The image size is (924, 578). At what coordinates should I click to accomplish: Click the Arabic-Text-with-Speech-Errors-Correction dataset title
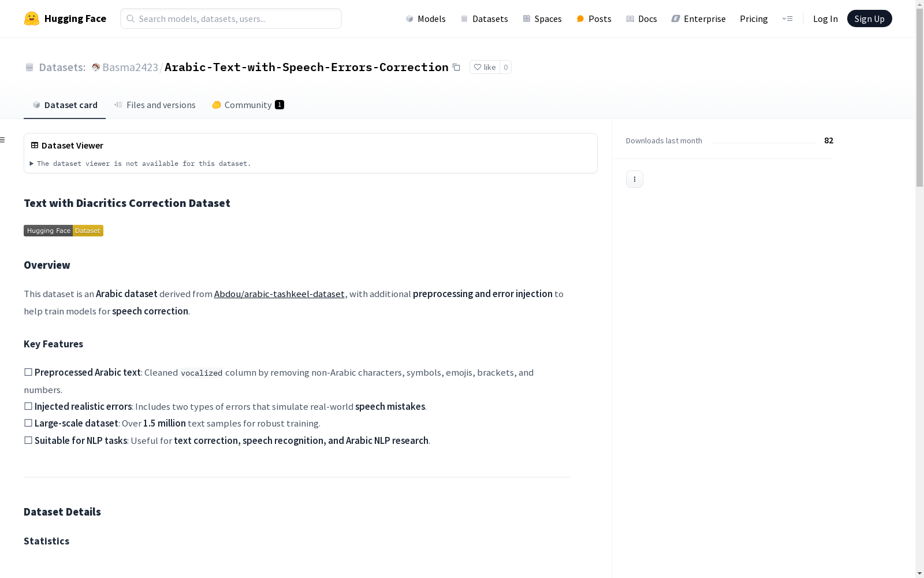coord(307,67)
